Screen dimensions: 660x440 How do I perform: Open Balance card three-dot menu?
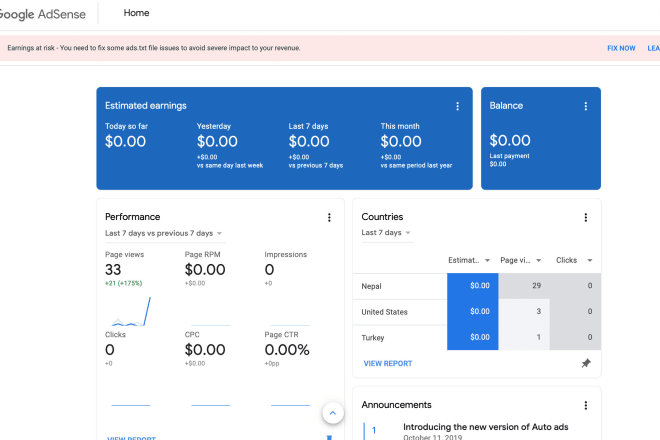click(x=586, y=106)
